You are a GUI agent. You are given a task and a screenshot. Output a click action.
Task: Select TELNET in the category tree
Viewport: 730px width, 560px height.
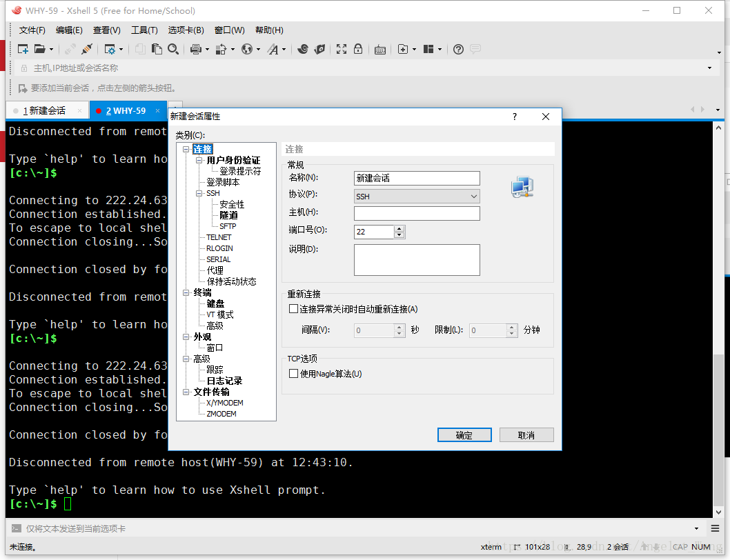click(x=219, y=237)
